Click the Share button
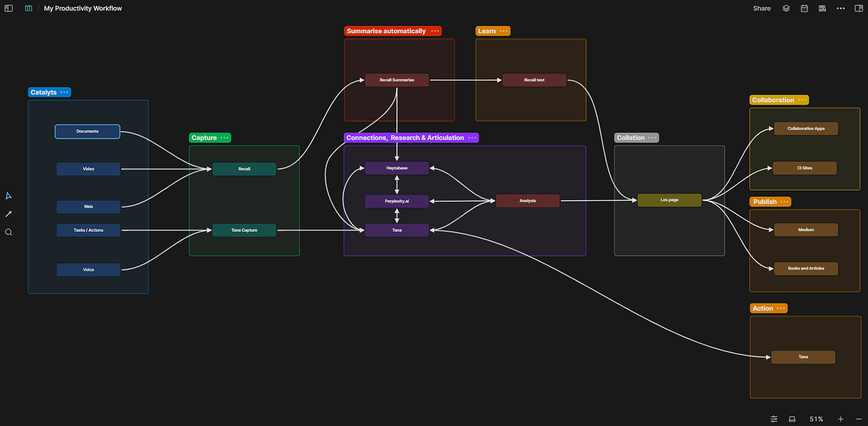This screenshot has height=426, width=868. [x=761, y=8]
